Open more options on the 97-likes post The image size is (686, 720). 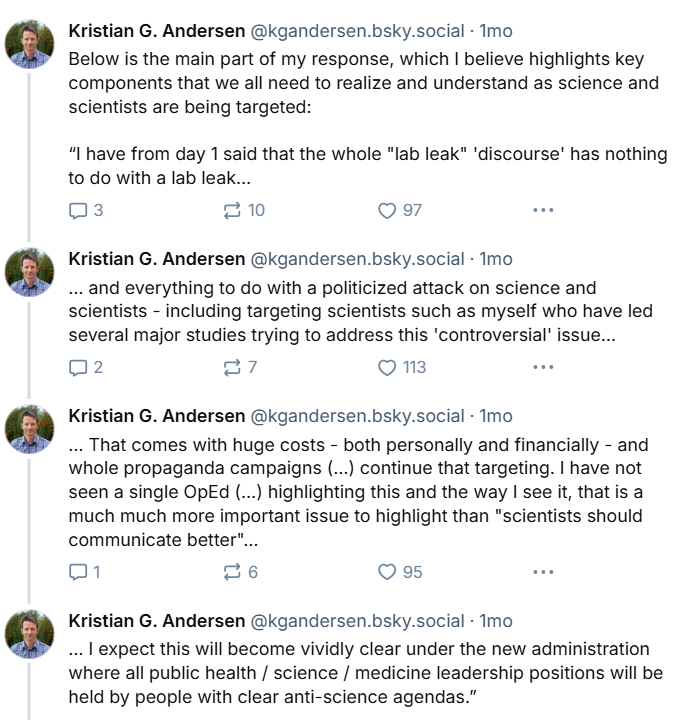(x=543, y=210)
